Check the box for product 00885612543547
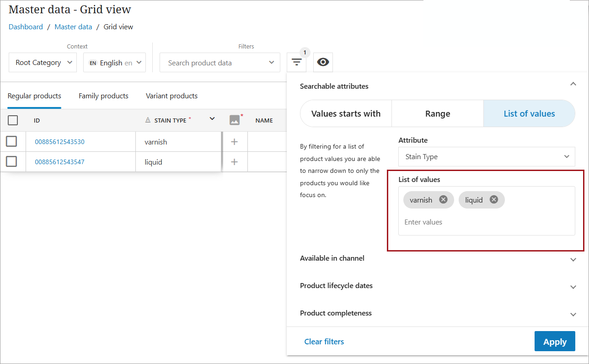Image resolution: width=589 pixels, height=364 pixels. point(11,161)
